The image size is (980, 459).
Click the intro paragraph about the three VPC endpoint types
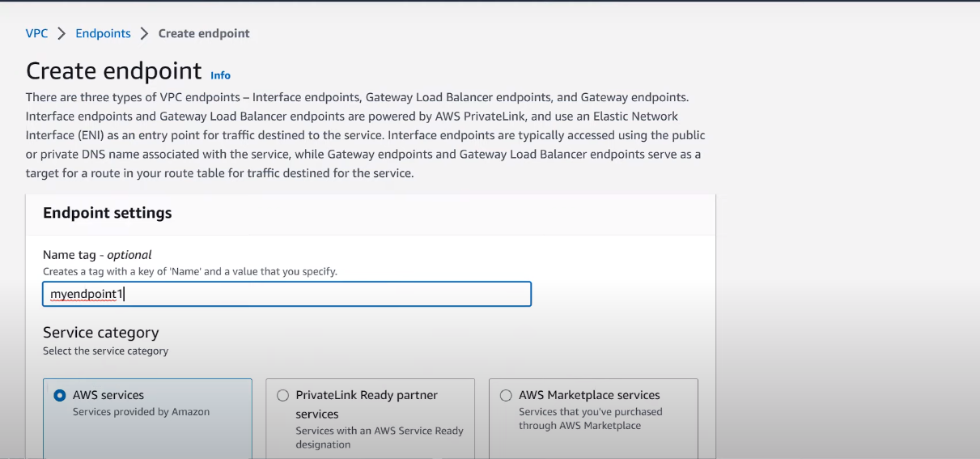366,135
